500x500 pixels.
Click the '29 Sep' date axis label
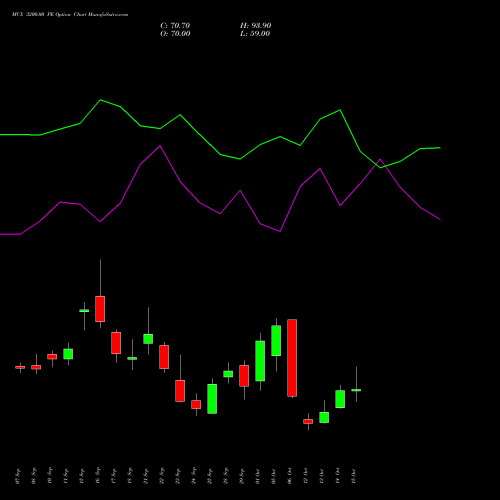tap(242, 476)
